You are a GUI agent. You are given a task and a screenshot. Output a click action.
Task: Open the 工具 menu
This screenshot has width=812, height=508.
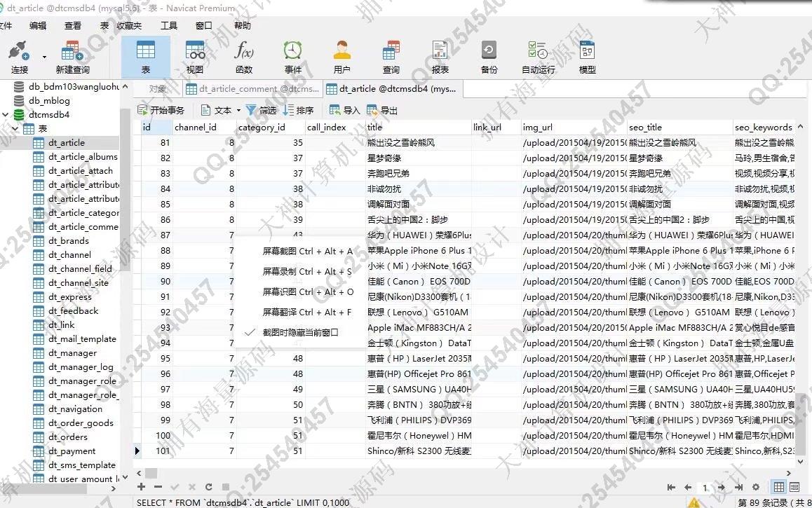(169, 26)
